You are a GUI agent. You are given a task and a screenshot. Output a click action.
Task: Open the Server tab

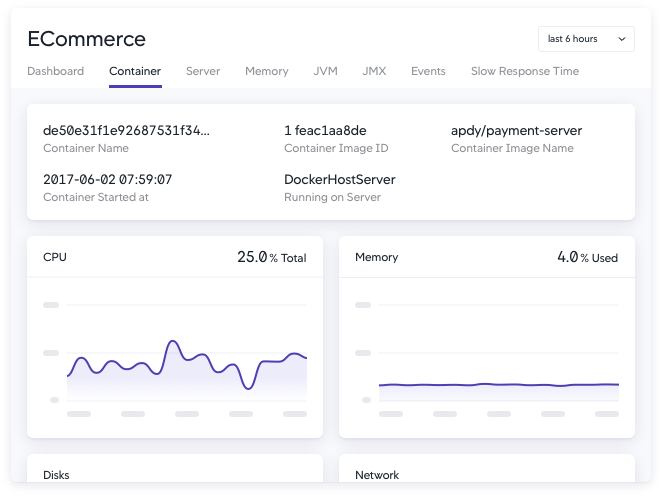click(x=203, y=71)
